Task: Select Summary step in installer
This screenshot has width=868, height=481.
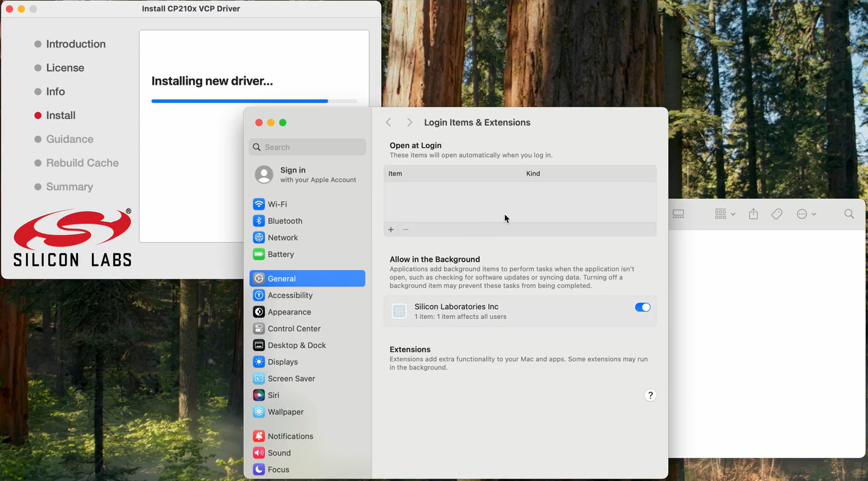Action: tap(64, 187)
